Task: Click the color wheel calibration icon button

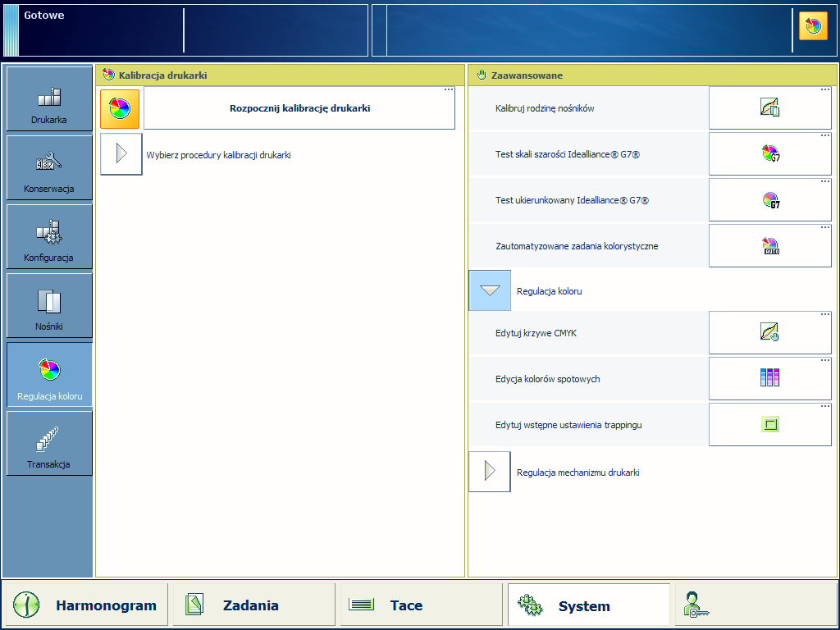Action: click(120, 109)
